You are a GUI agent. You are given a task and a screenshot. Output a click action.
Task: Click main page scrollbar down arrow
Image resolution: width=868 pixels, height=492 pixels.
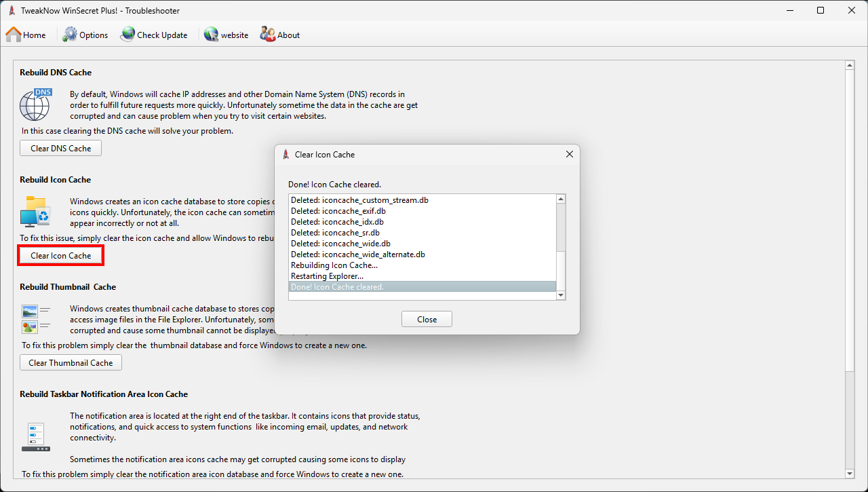849,473
